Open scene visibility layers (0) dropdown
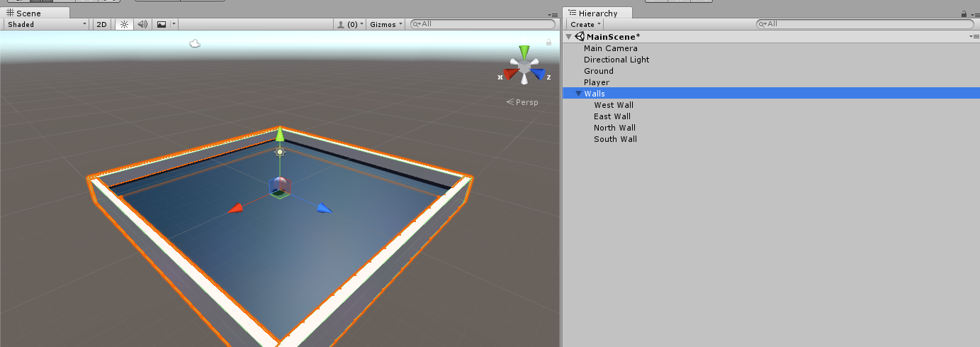 349,24
